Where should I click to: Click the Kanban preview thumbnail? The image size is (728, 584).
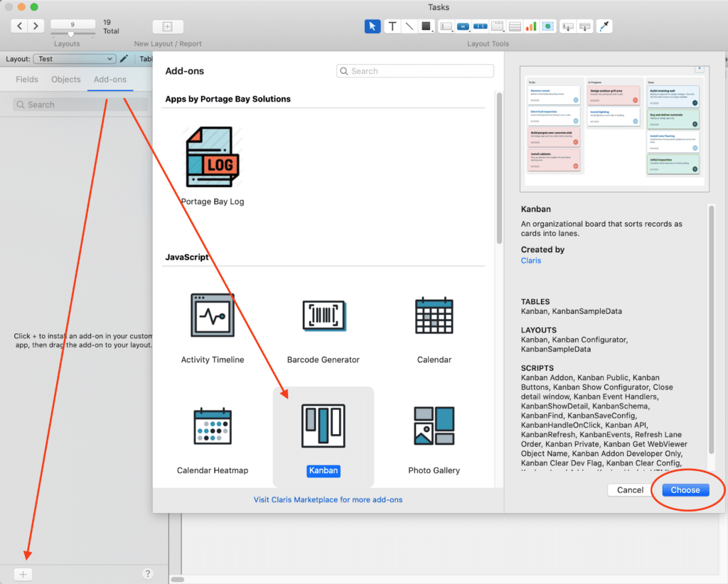point(615,129)
